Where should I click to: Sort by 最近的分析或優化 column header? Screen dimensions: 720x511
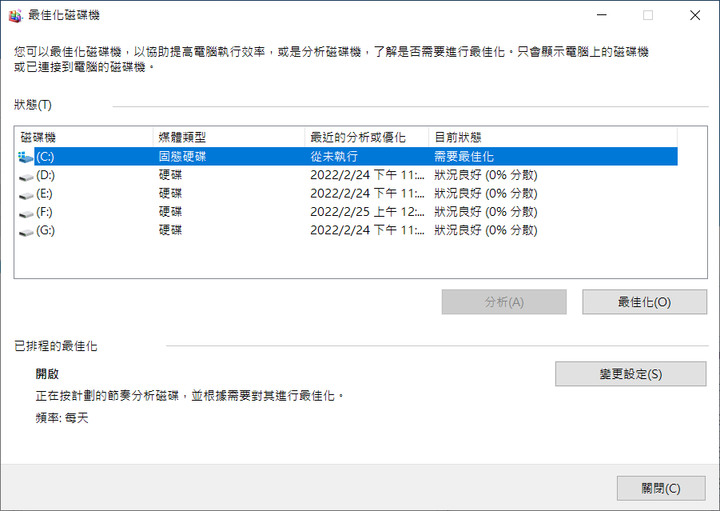tap(367, 137)
